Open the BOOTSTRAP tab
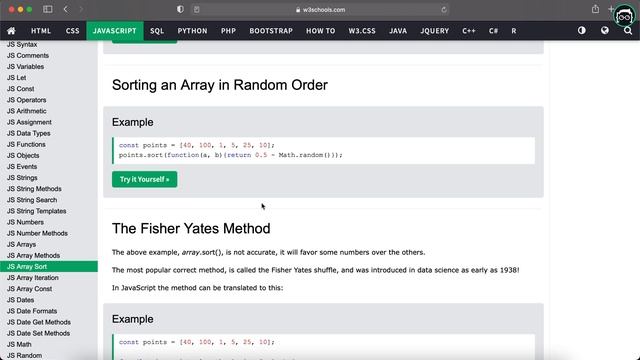 (x=271, y=31)
